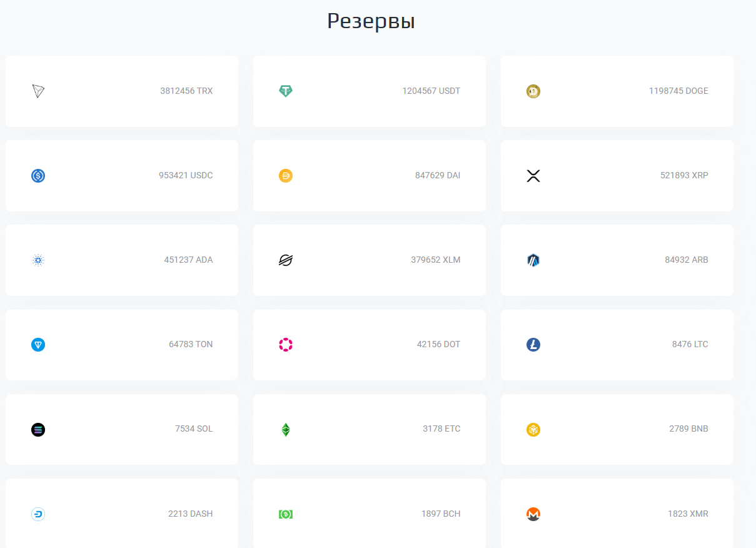The height and width of the screenshot is (548, 756).
Task: Click the XRP coin icon
Action: [533, 176]
